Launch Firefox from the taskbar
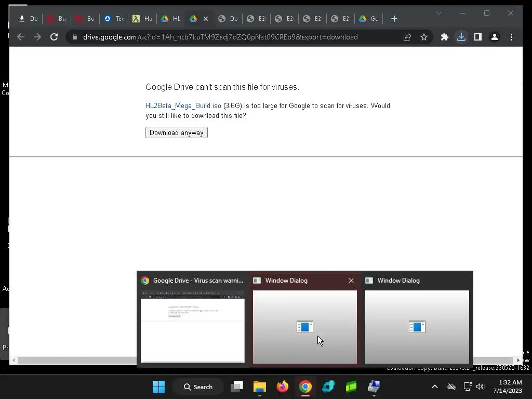Image resolution: width=532 pixels, height=399 pixels. pyautogui.click(x=282, y=387)
